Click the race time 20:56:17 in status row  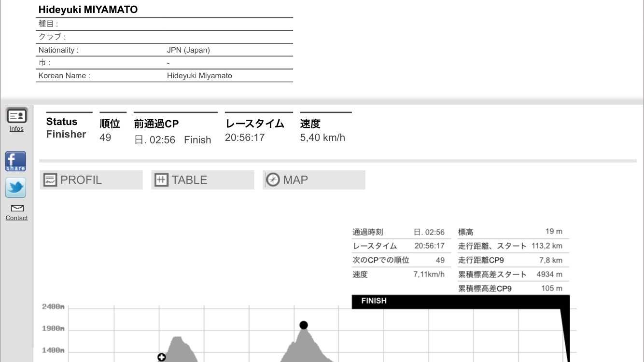[x=245, y=138]
